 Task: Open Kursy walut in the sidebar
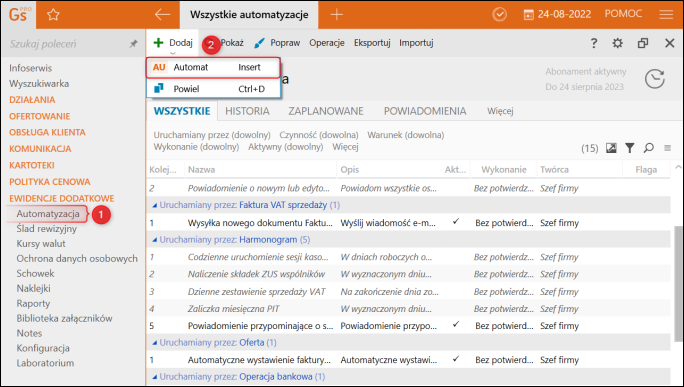coord(41,243)
